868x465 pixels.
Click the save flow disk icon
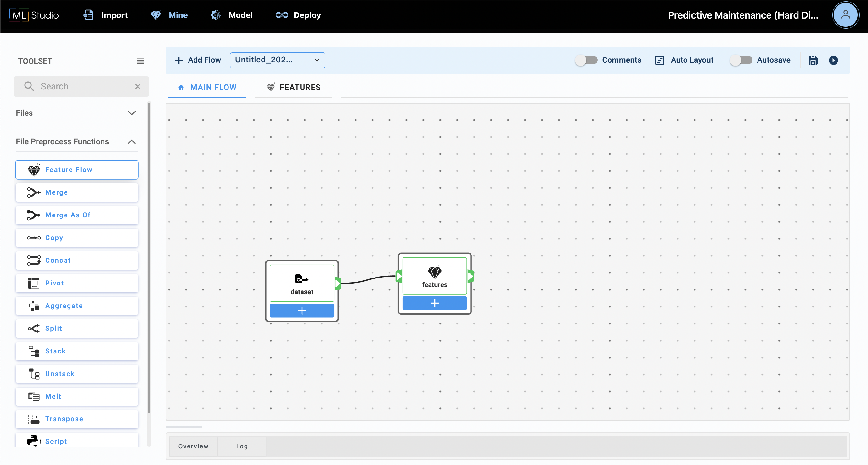(813, 60)
